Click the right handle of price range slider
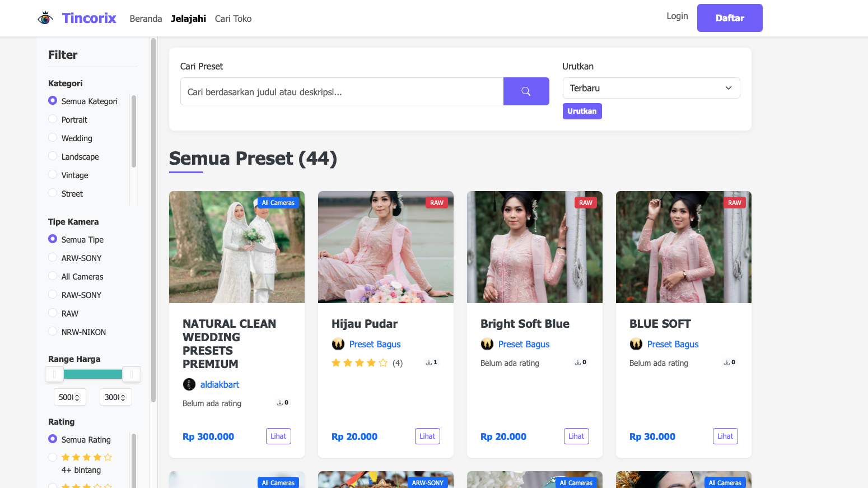This screenshot has height=488, width=868. 131,374
